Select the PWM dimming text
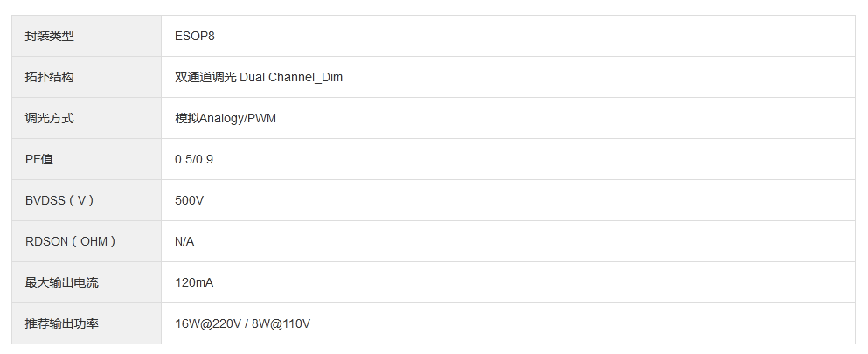This screenshot has width=868, height=354. (x=262, y=118)
